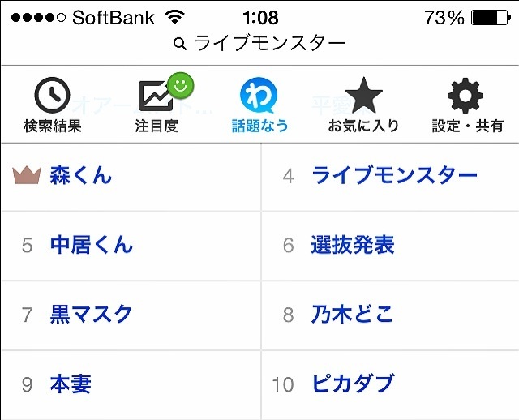
Task: Tap the trending keyword ピカダブ
Action: [352, 384]
